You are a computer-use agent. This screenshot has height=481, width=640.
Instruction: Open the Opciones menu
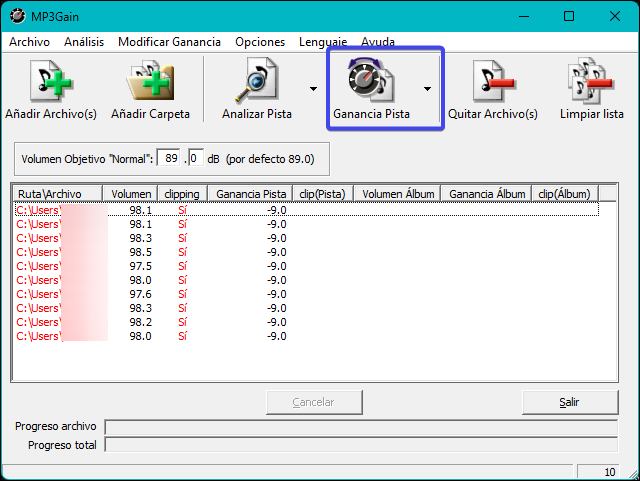(260, 42)
